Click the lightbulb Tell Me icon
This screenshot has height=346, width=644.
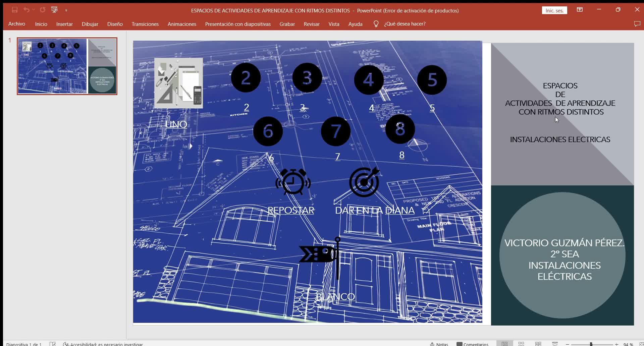click(376, 24)
